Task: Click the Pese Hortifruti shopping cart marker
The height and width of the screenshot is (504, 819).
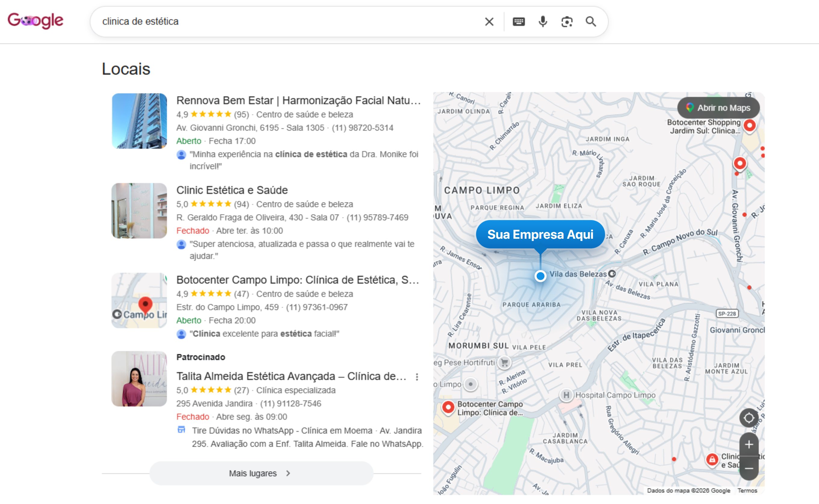Action: [504, 362]
